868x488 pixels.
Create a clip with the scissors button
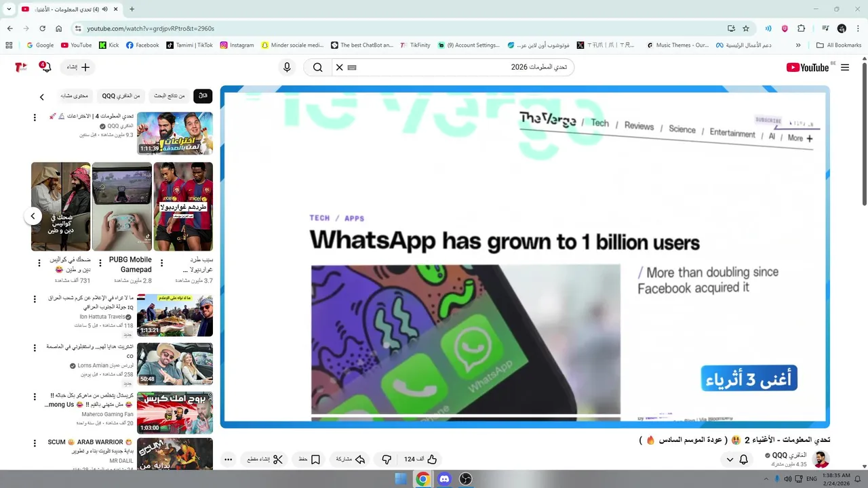tap(264, 460)
